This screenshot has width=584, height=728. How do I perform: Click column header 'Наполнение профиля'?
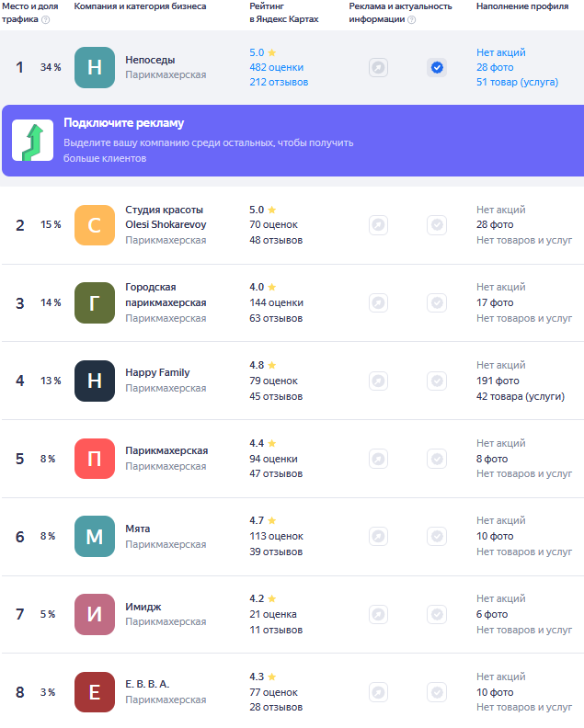522,6
